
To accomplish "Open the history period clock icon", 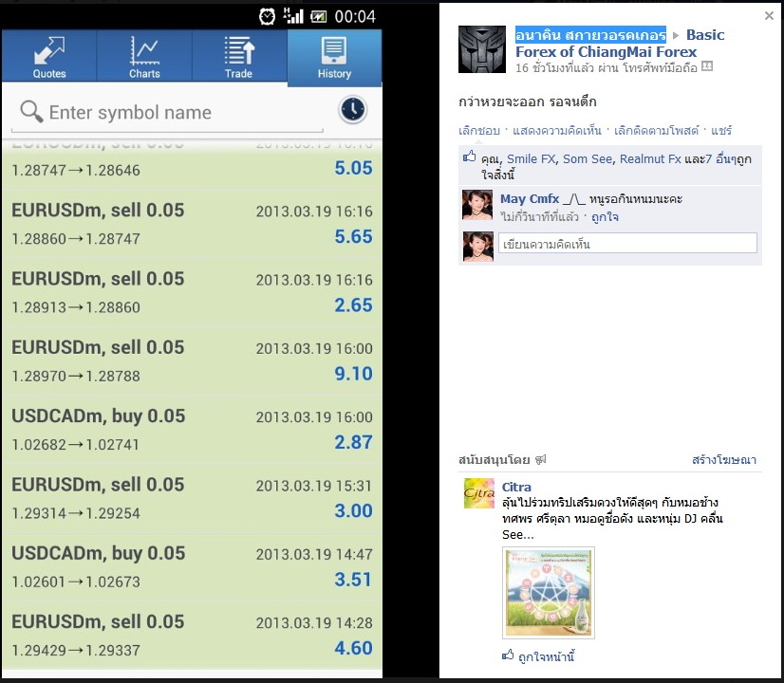I will click(353, 110).
